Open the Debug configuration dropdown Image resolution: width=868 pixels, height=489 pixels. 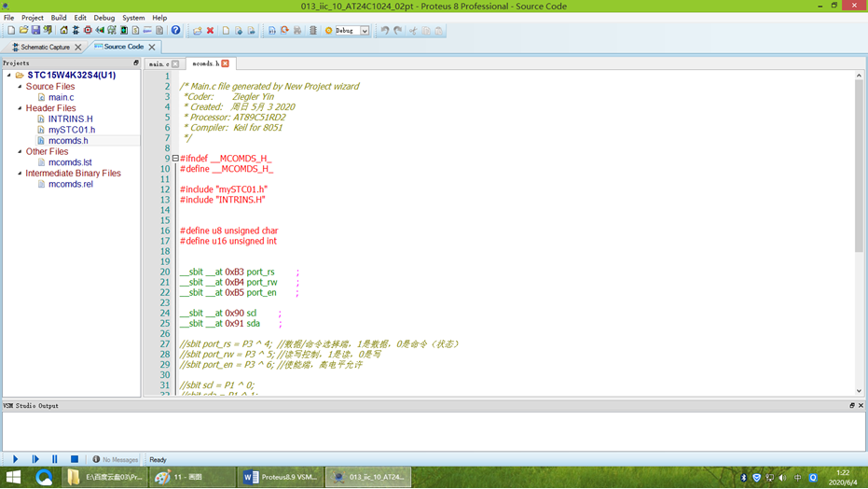365,31
